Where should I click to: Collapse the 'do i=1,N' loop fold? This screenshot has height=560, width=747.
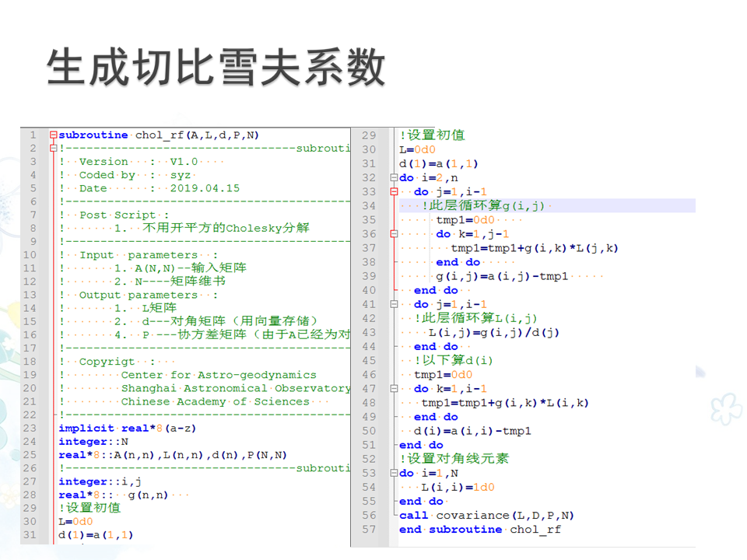(x=394, y=474)
